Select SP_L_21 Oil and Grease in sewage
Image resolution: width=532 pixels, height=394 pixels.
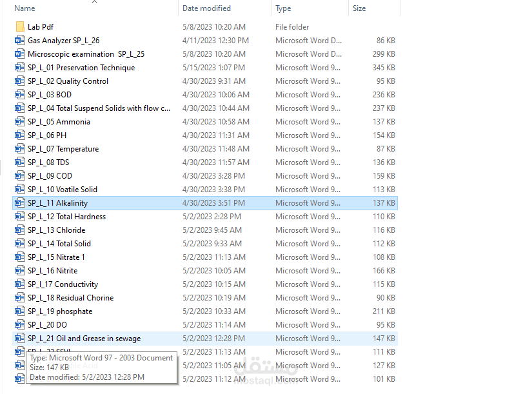pyautogui.click(x=84, y=339)
